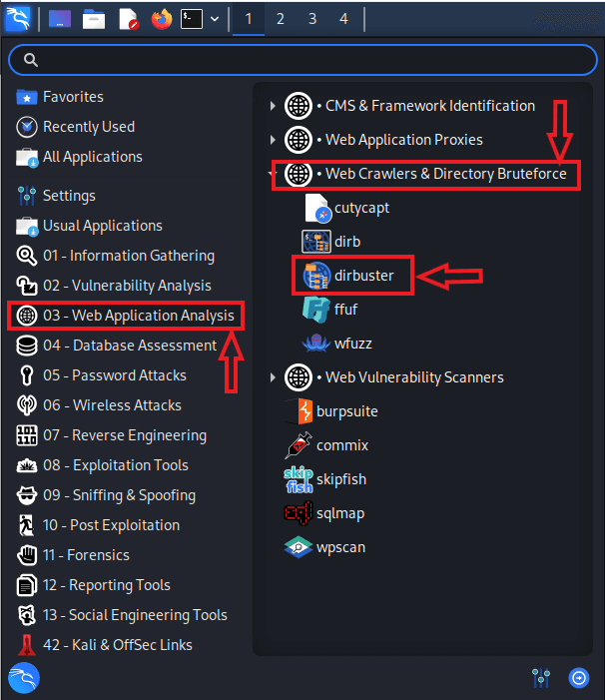605x700 pixels.
Task: Select 04 - Database Assessment category
Action: point(116,346)
